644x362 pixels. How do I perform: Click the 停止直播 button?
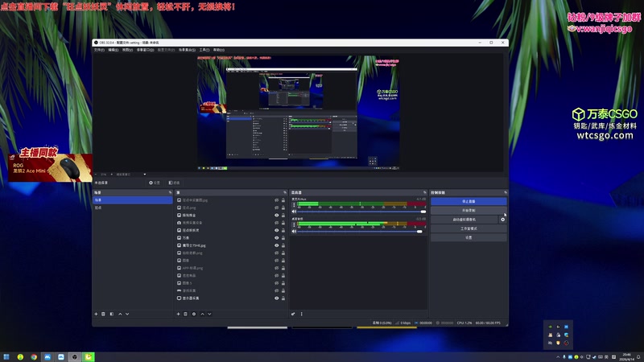(x=469, y=202)
